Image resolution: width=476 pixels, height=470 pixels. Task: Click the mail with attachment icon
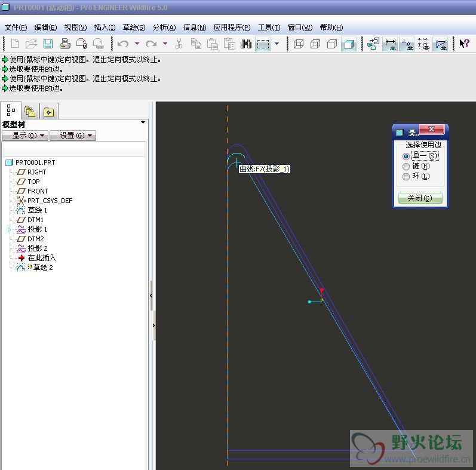81,44
